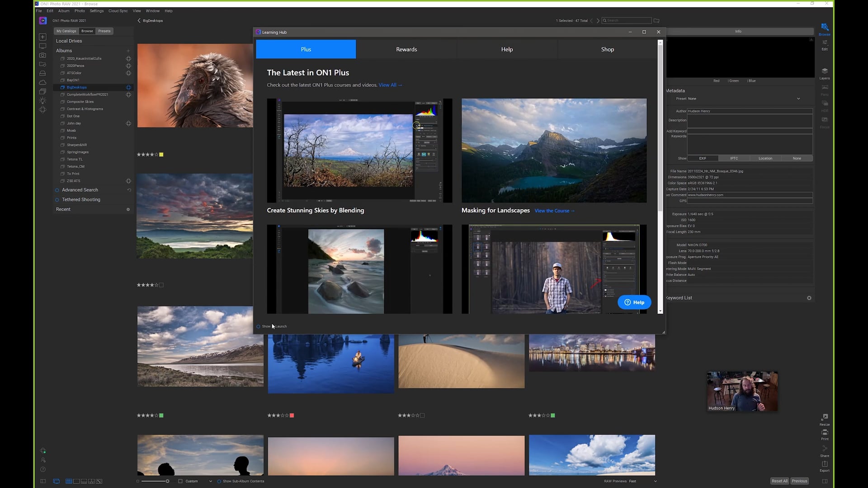Show Location metadata segment
The image size is (868, 488).
point(765,159)
